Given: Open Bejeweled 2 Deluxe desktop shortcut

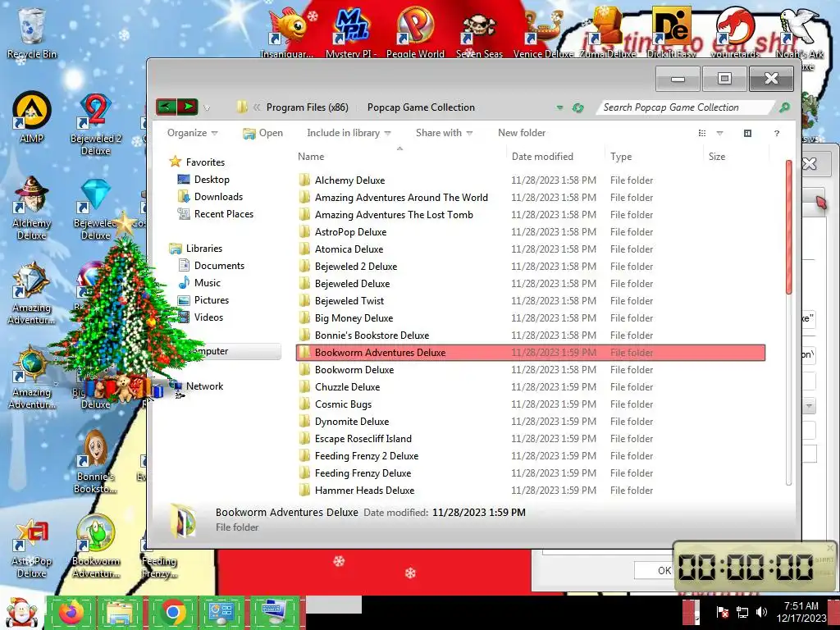Looking at the screenshot, I should coord(95,125).
